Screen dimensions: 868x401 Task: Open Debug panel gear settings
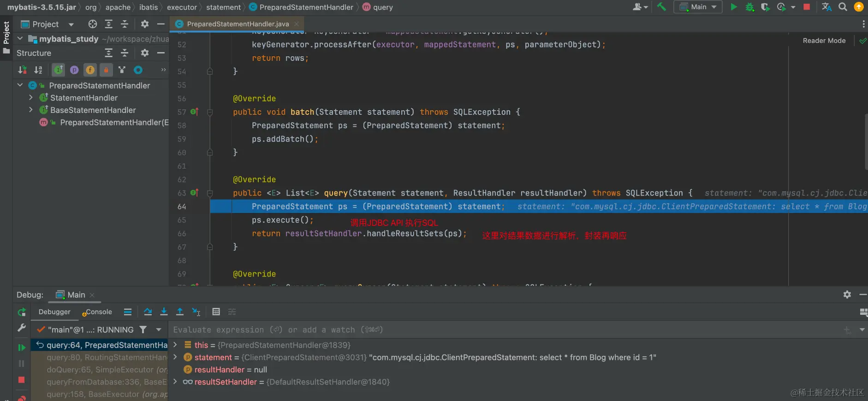coord(847,295)
